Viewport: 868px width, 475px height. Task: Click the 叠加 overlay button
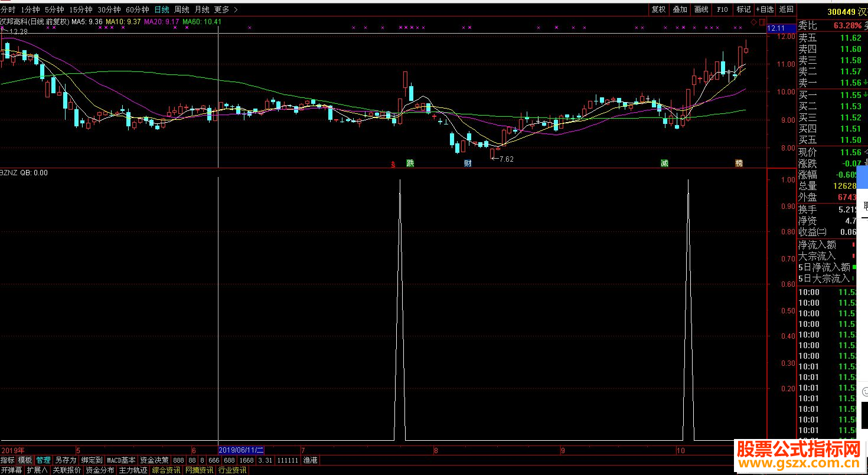pos(680,9)
